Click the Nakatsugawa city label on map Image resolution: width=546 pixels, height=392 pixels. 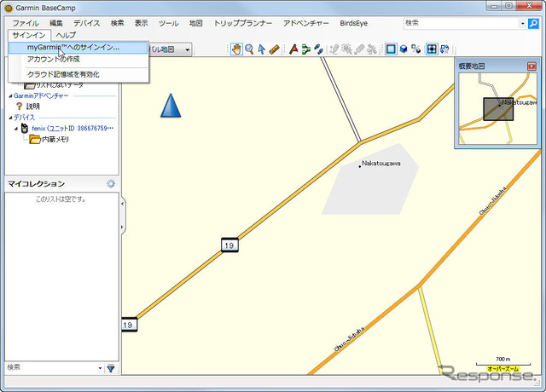coord(381,163)
